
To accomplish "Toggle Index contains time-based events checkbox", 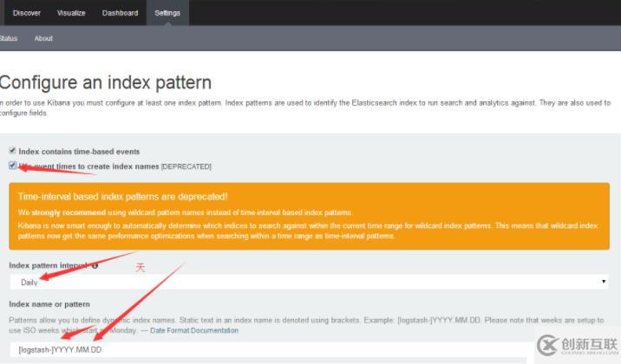I will point(12,151).
